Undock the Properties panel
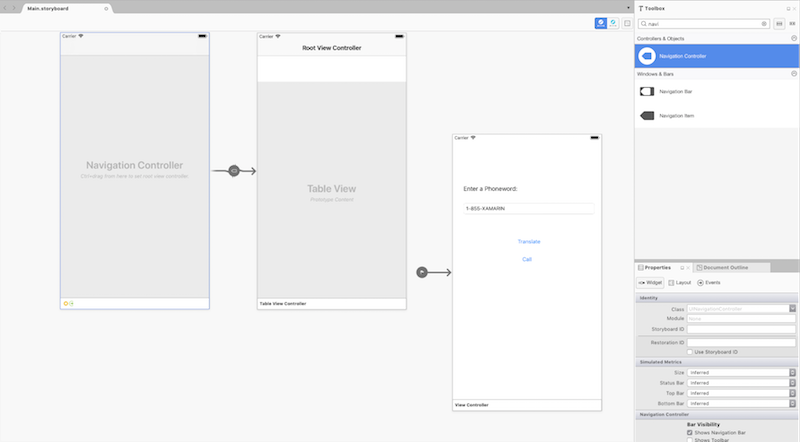This screenshot has width=800, height=442. [682, 268]
